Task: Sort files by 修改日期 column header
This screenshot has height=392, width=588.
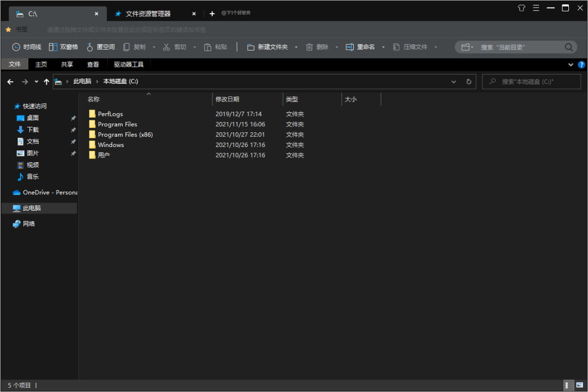Action: (227, 100)
